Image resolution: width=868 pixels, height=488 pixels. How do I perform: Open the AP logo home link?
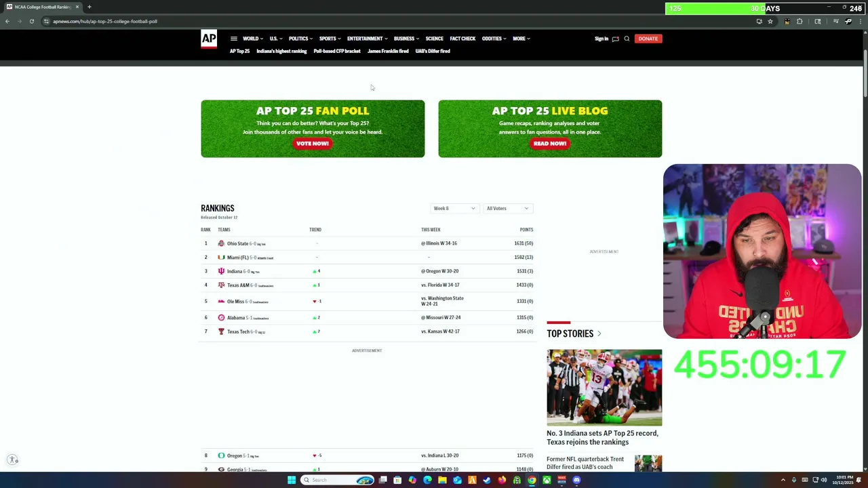click(209, 39)
